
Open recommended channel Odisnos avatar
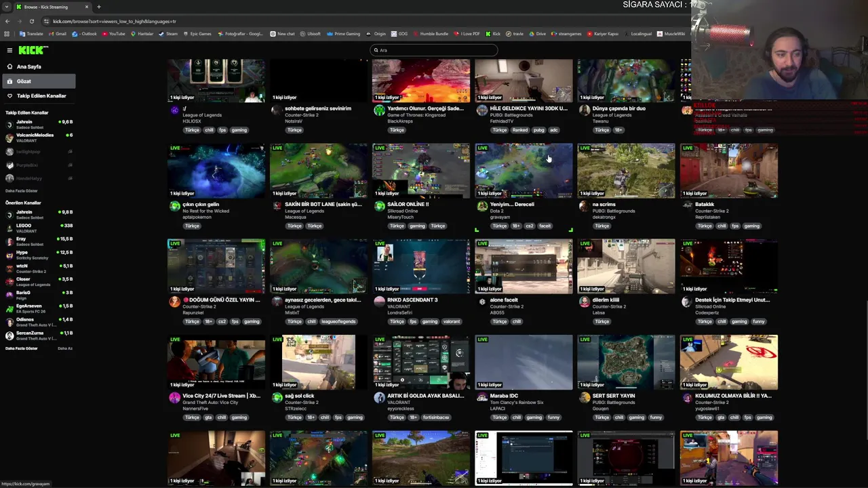pos(9,322)
